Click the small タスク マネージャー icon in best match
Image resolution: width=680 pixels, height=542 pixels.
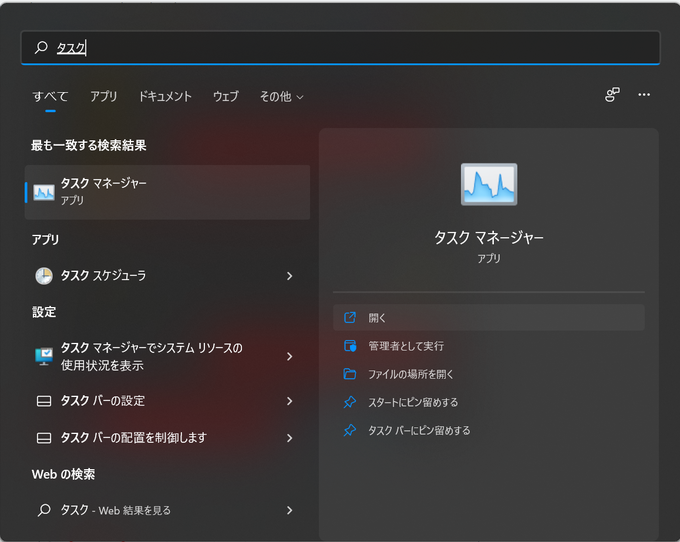tap(44, 192)
